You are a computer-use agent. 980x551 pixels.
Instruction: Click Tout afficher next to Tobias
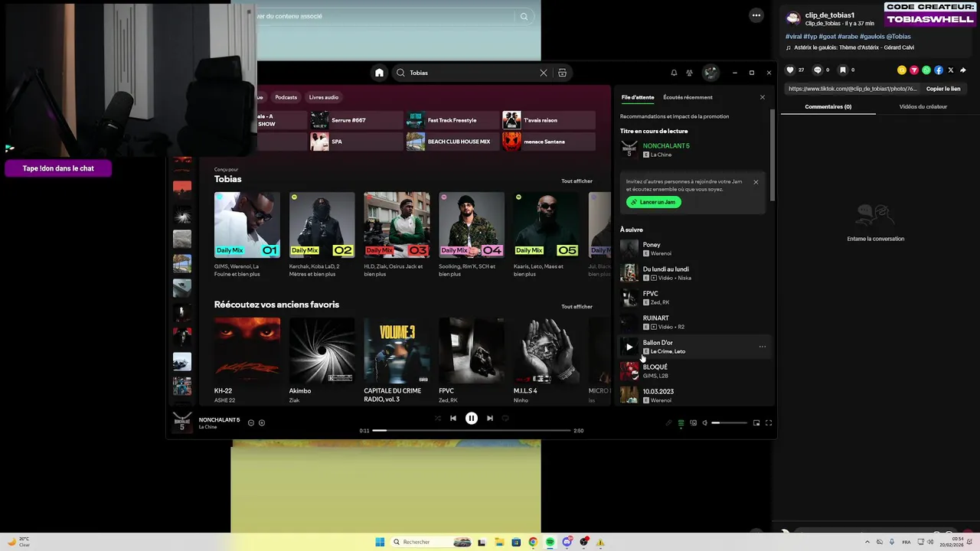[x=577, y=181]
